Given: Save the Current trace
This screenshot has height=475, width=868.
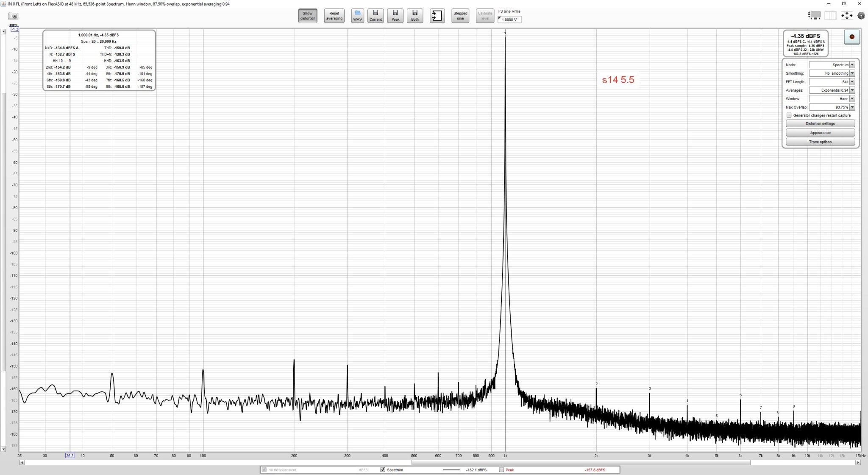Looking at the screenshot, I should click(x=376, y=16).
